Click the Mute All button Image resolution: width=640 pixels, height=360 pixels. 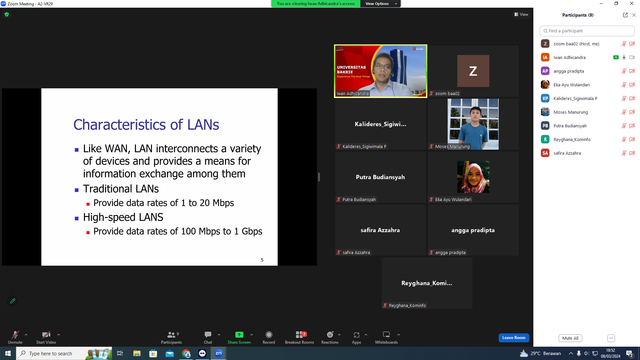pyautogui.click(x=570, y=338)
